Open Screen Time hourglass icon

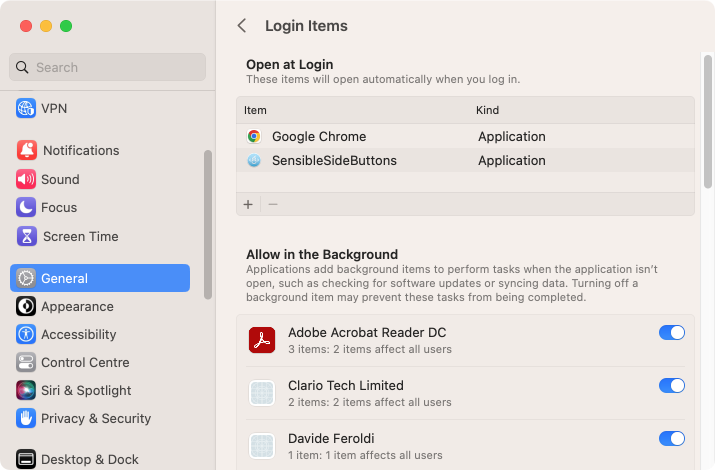tap(26, 236)
